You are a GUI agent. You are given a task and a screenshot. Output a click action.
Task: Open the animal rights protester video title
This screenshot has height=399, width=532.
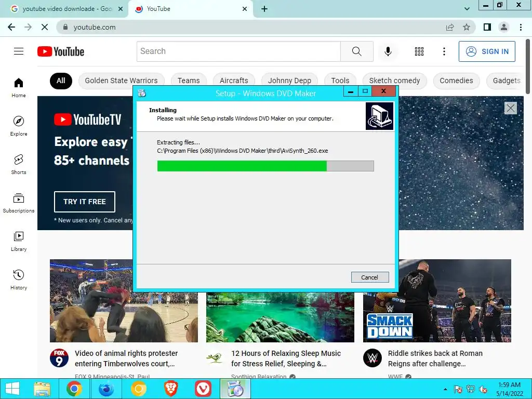[126, 358]
